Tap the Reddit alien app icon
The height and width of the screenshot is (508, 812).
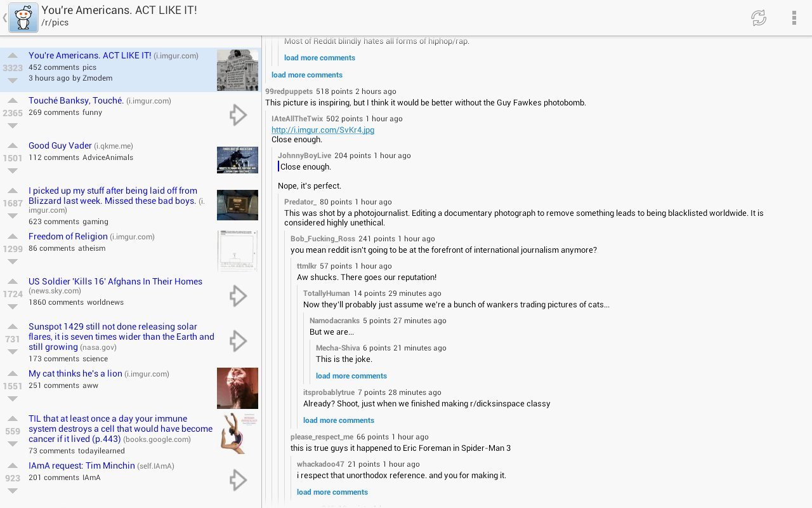23,18
